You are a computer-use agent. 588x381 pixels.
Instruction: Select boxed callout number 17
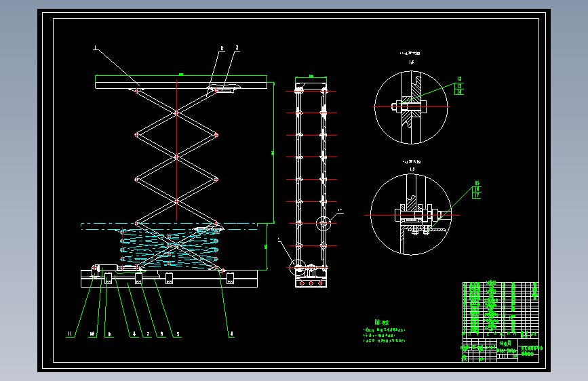(477, 195)
